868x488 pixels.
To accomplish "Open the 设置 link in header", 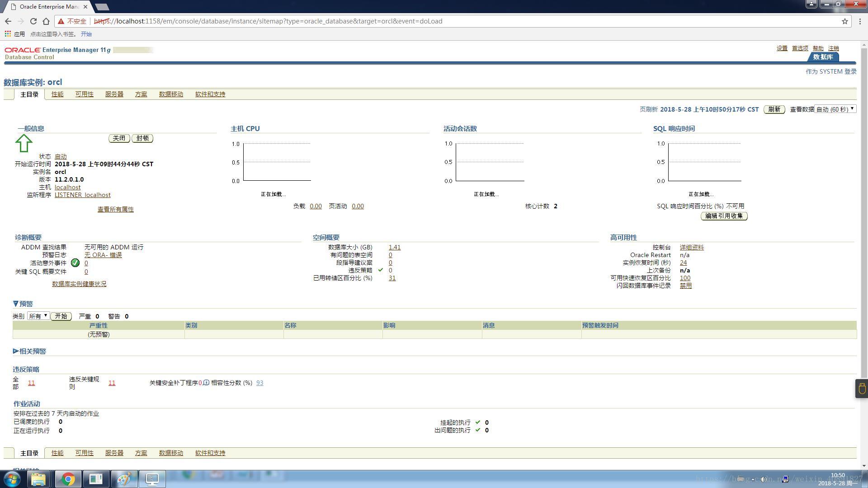I will pyautogui.click(x=782, y=48).
